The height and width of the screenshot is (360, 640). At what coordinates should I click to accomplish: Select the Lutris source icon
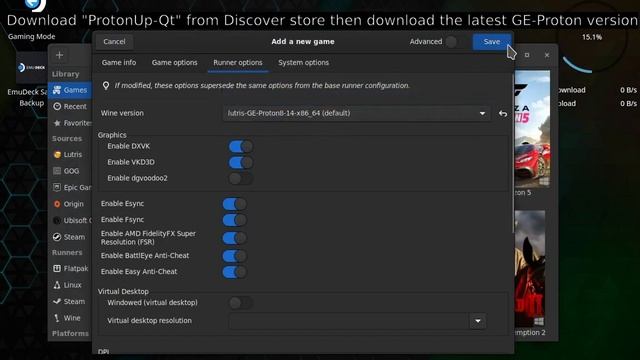click(x=57, y=155)
